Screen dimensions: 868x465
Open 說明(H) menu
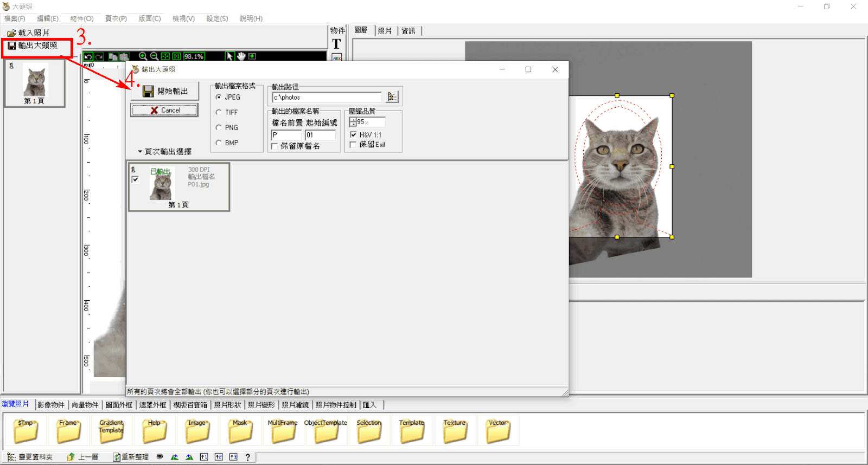coord(251,18)
